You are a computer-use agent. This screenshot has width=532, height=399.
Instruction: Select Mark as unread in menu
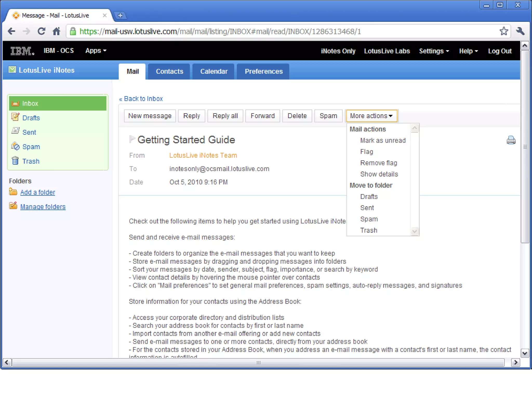click(x=383, y=141)
